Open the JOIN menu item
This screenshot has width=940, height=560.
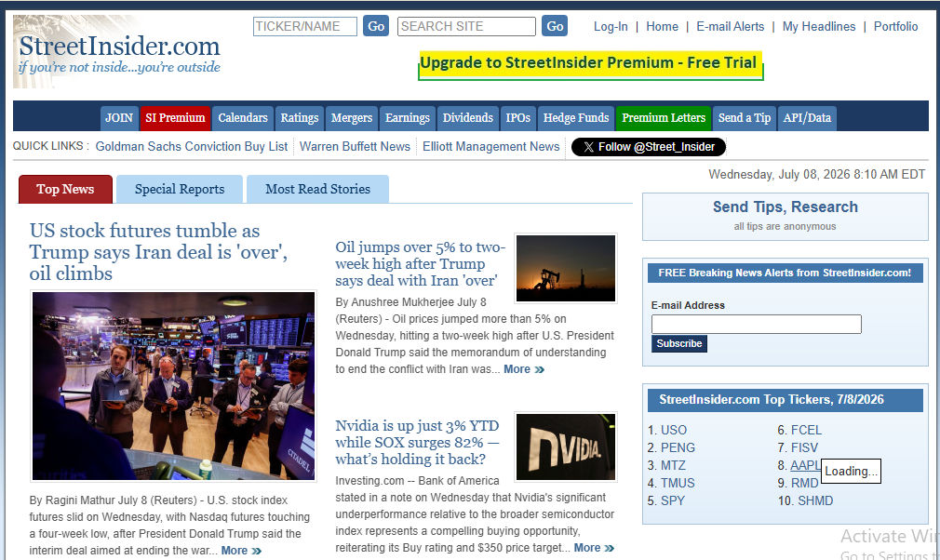point(119,118)
